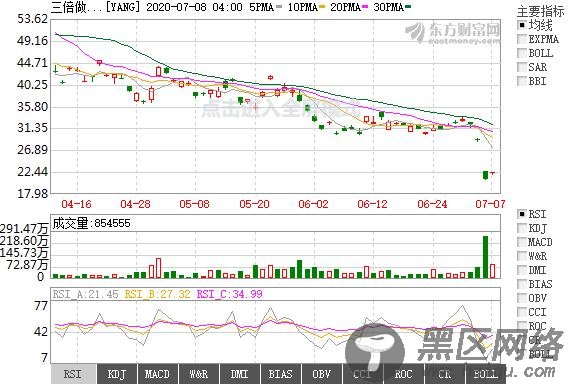577x388 pixels.
Task: Select the 均线 main indicator radio button
Action: 521,25
